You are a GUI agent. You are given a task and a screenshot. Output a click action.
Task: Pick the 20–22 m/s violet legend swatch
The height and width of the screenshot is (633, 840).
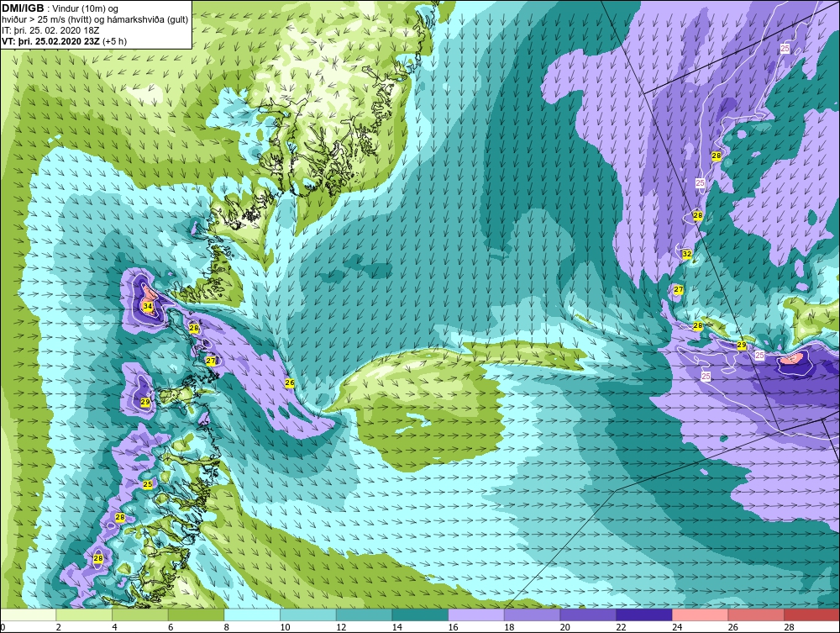coord(588,615)
